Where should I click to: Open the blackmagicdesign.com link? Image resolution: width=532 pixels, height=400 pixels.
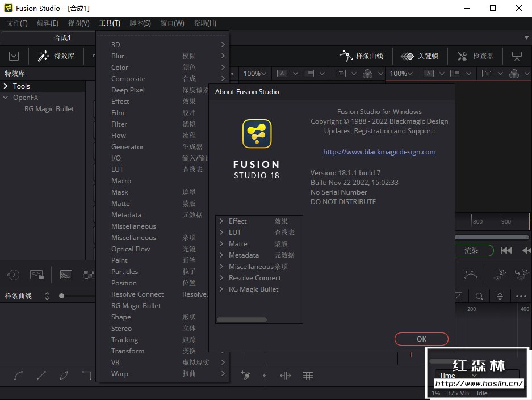point(379,152)
